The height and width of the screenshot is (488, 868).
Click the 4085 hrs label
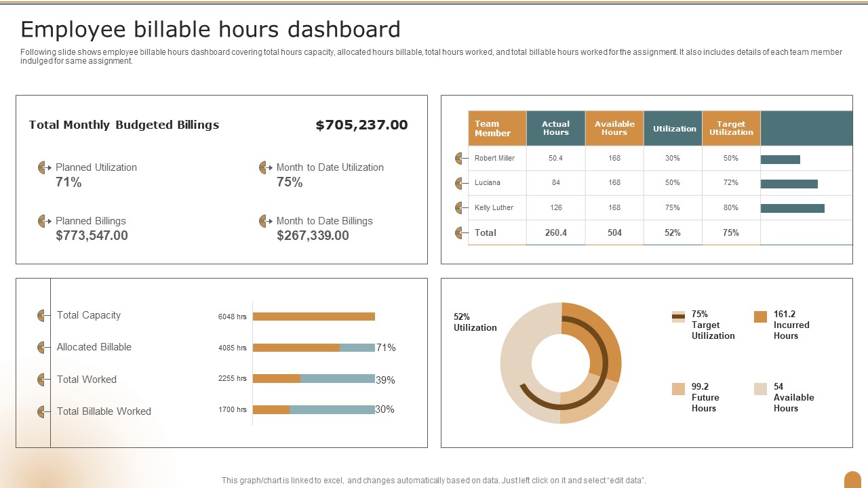click(233, 348)
